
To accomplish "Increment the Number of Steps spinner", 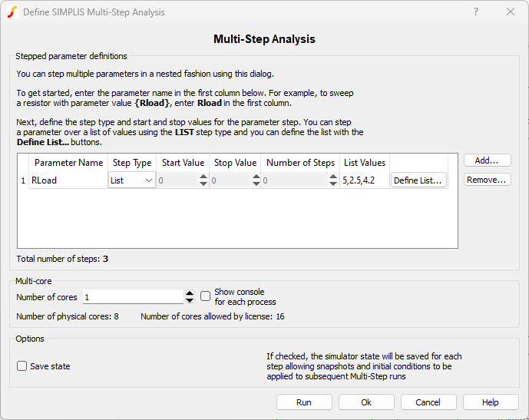I will (x=331, y=177).
